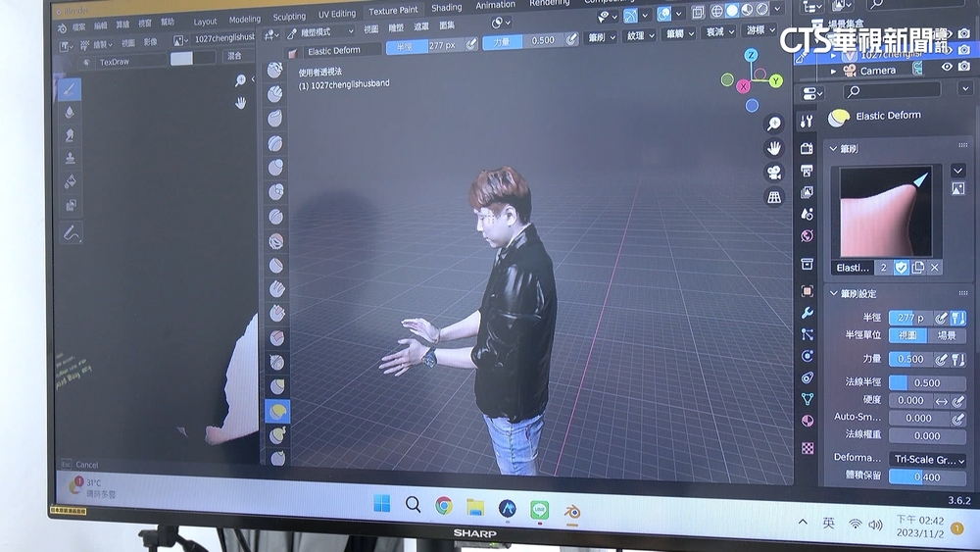Collapse the 筆刷設定 panel
This screenshot has height=552, width=980.
click(x=833, y=293)
